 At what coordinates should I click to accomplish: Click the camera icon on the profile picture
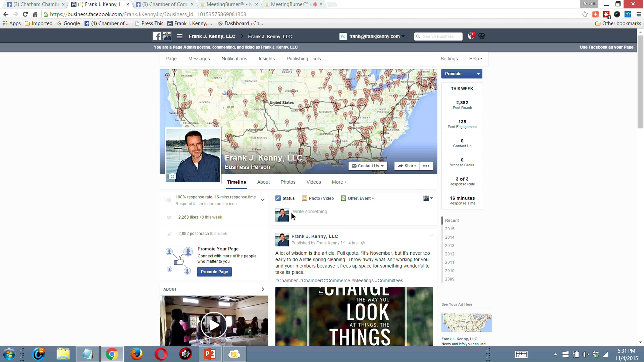(172, 176)
